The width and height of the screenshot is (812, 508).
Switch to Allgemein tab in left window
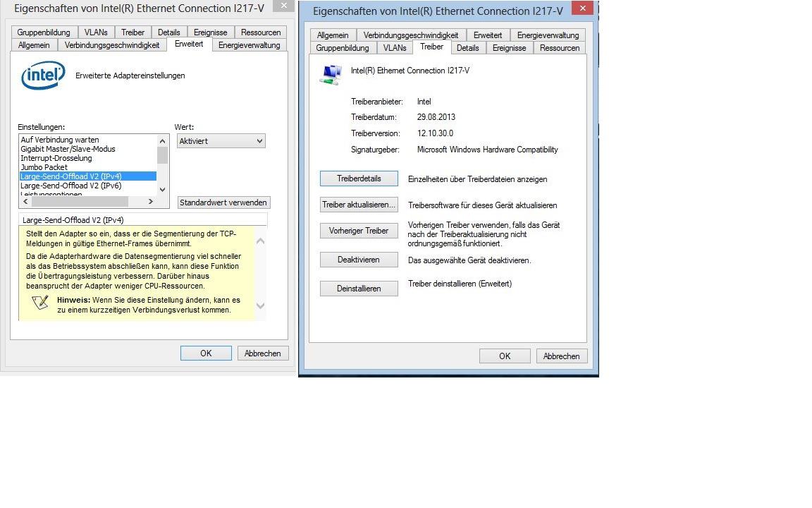(x=34, y=45)
